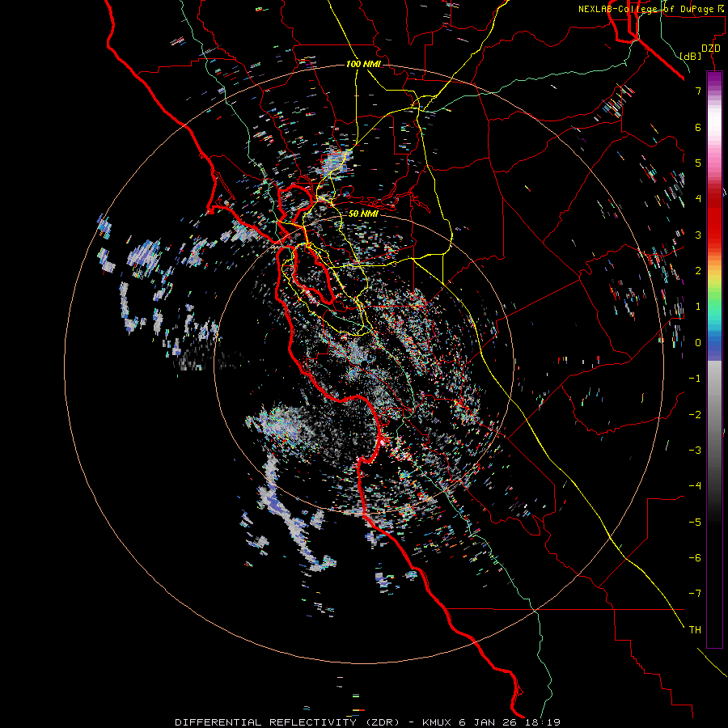Click the -2 dB tick on color scale
Viewport: 728px width, 728px height.
695,414
